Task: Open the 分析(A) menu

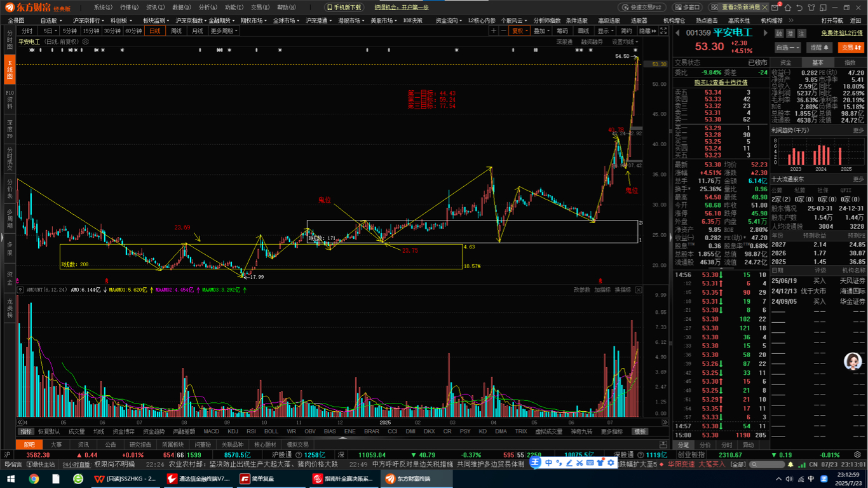Action: [208, 8]
